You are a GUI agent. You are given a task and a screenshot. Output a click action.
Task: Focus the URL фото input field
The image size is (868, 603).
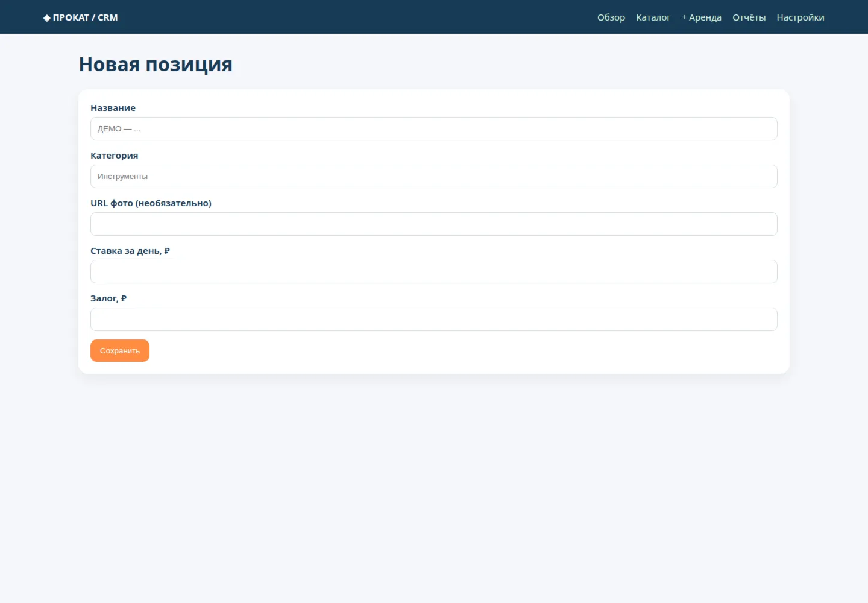[x=434, y=224]
